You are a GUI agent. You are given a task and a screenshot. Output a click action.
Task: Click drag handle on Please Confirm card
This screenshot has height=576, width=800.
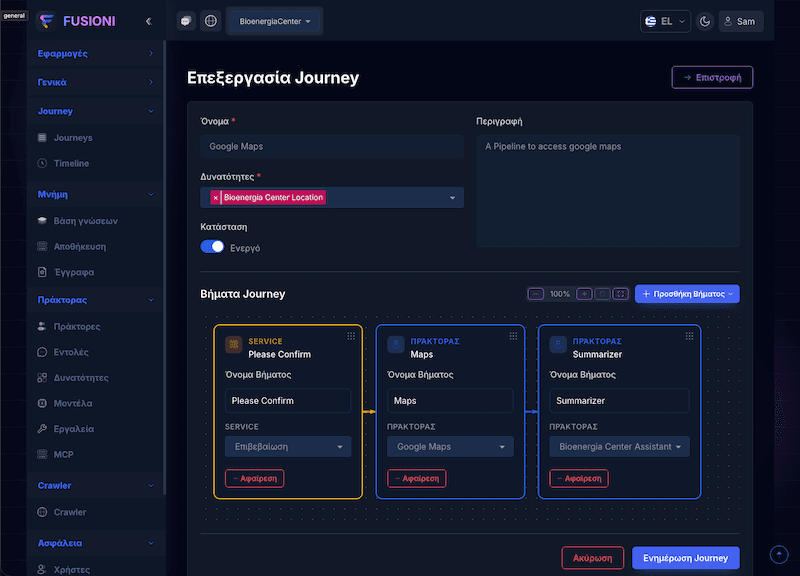[x=351, y=336]
